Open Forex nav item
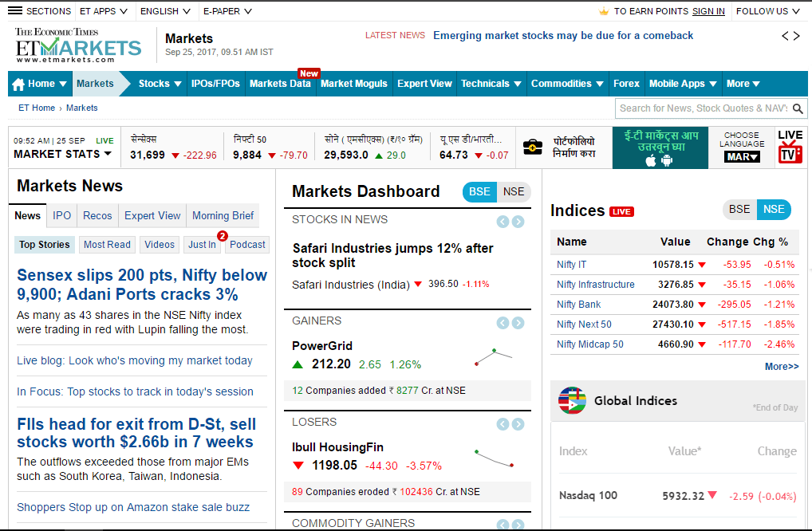812x531 pixels. (x=627, y=84)
